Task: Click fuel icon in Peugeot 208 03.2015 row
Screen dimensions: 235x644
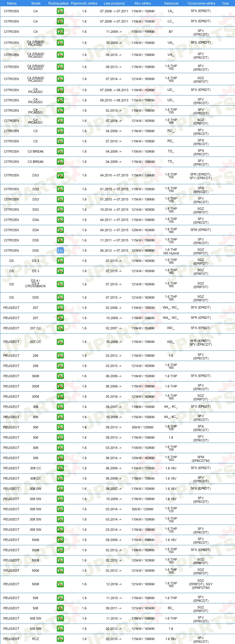Action: [60, 366]
